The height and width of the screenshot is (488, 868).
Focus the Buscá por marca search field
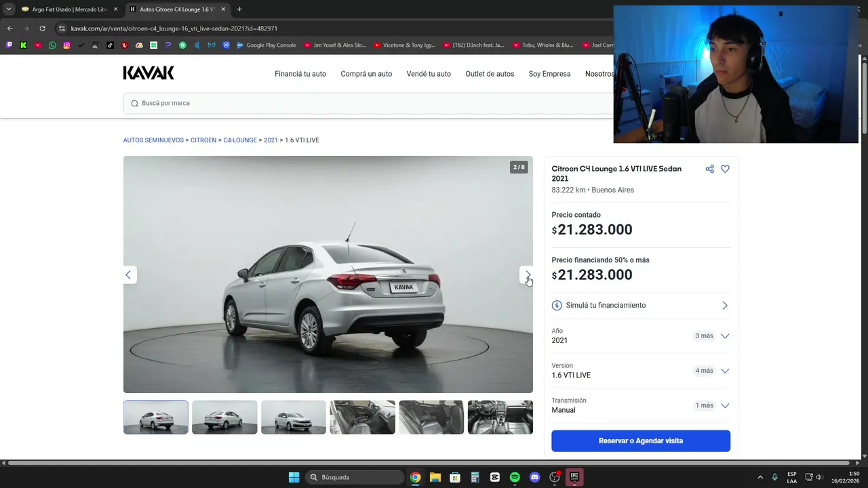(x=368, y=103)
